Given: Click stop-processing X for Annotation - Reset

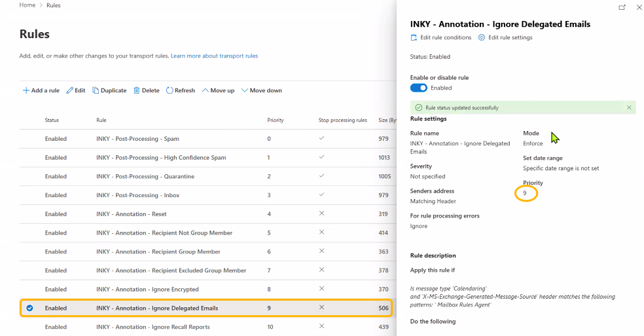Looking at the screenshot, I should (x=321, y=214).
